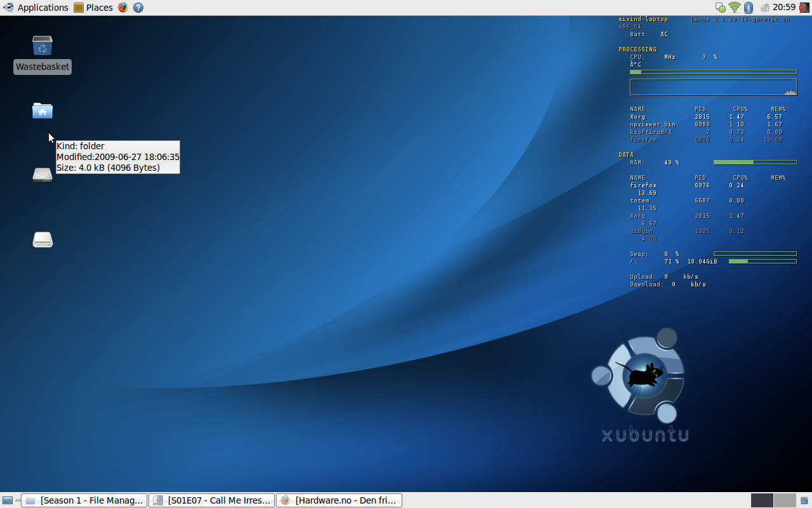Click the red-arrow logout icon
Viewport: 812px width, 508px height.
tap(804, 8)
